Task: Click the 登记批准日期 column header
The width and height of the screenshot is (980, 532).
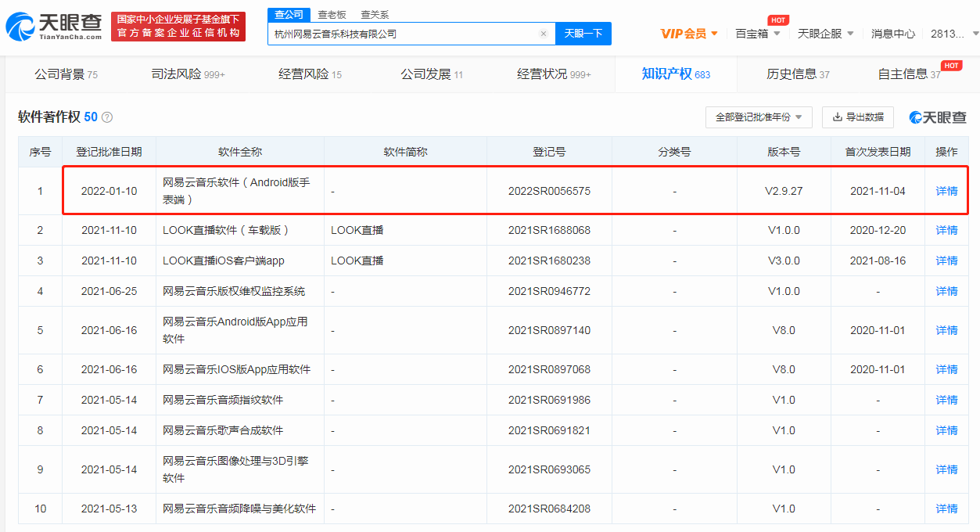Action: [x=109, y=152]
